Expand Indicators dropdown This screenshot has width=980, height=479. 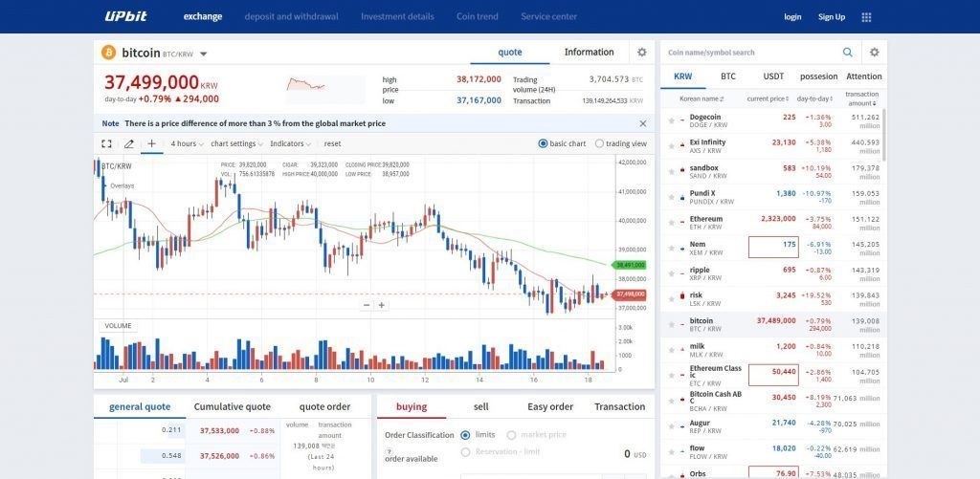[x=291, y=143]
